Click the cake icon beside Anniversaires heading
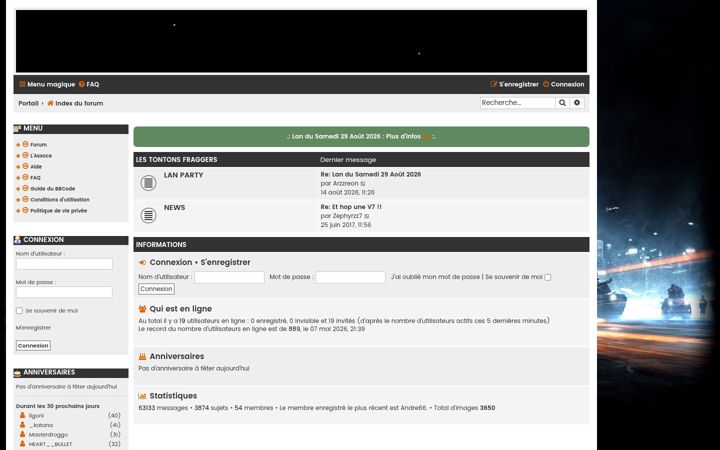Image resolution: width=720 pixels, height=450 pixels. click(x=142, y=356)
